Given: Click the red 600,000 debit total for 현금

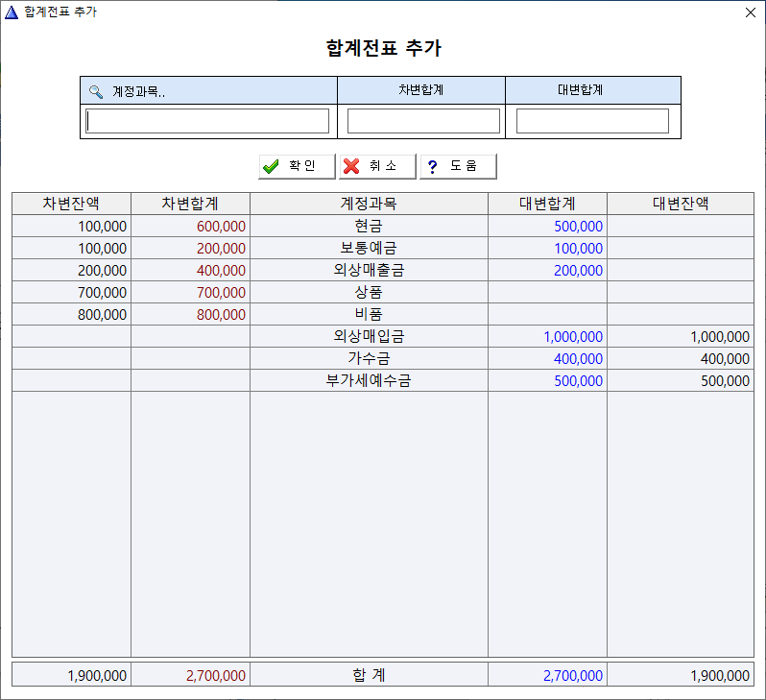Looking at the screenshot, I should pos(222,227).
